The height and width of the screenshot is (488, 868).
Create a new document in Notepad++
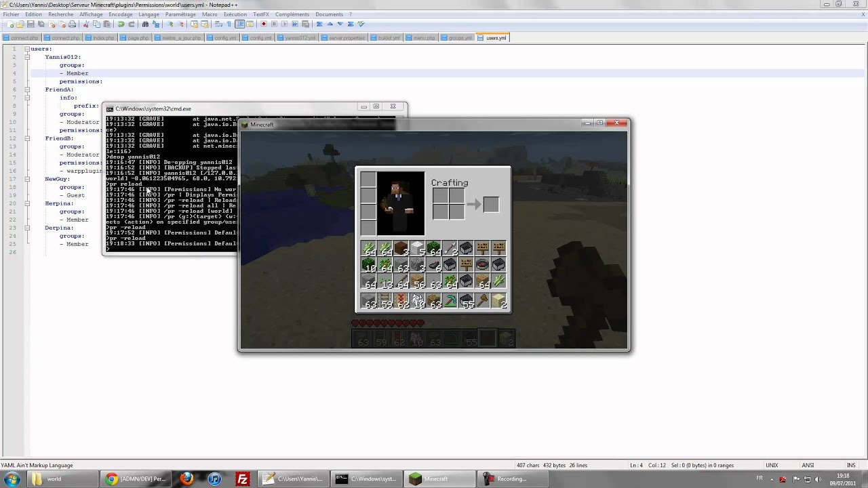tap(10, 24)
